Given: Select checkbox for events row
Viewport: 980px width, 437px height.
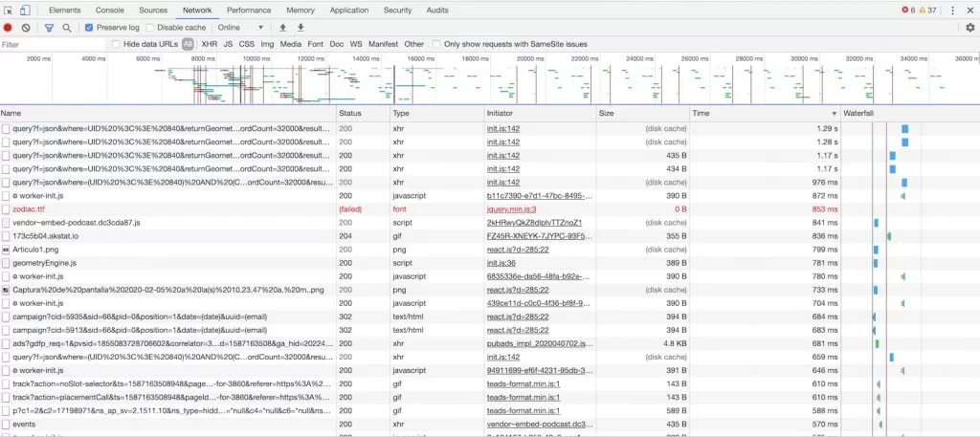Looking at the screenshot, I should [x=6, y=424].
